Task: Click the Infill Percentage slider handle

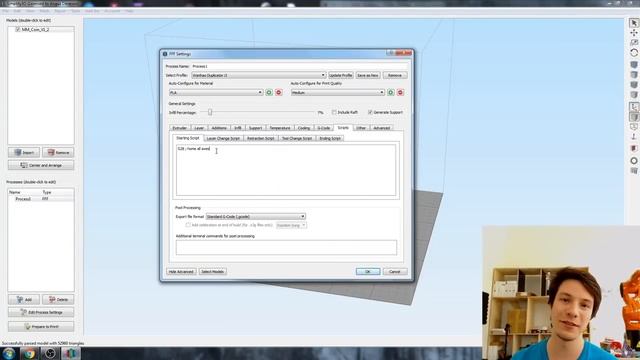Action: coord(210,112)
